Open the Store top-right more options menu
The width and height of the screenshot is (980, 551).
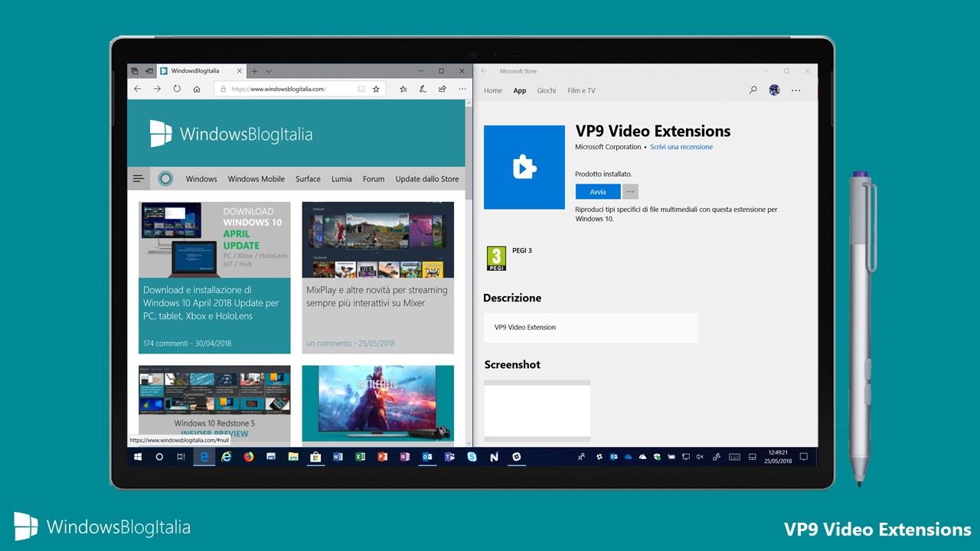point(795,90)
